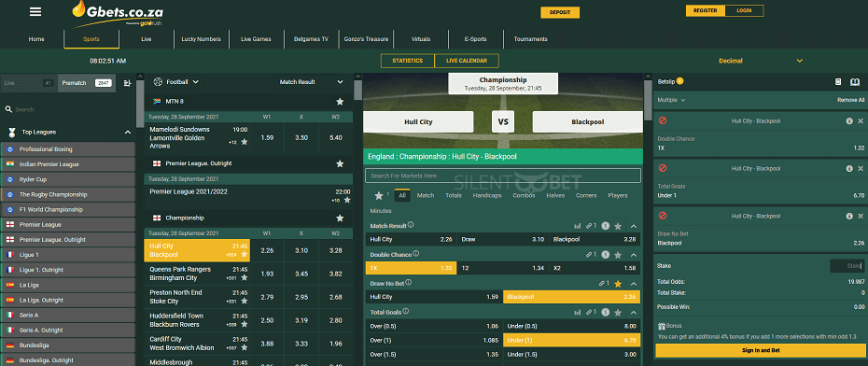Click Remove All in betslip
Image resolution: width=868 pixels, height=366 pixels.
pyautogui.click(x=851, y=100)
